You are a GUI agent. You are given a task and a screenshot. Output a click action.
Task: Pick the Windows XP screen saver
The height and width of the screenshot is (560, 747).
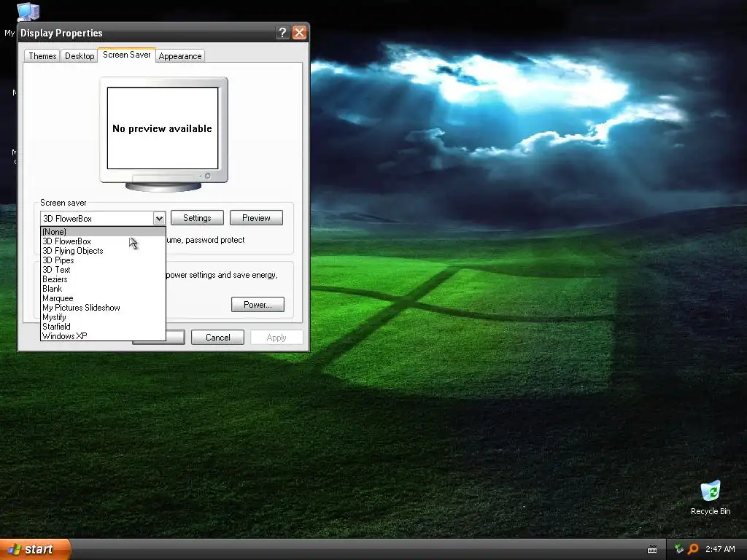coord(103,336)
